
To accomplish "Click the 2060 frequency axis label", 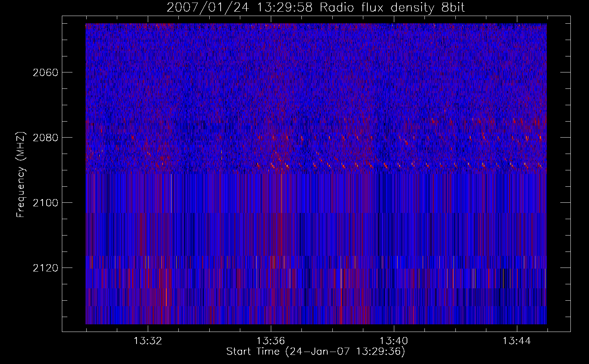I will 46,72.
